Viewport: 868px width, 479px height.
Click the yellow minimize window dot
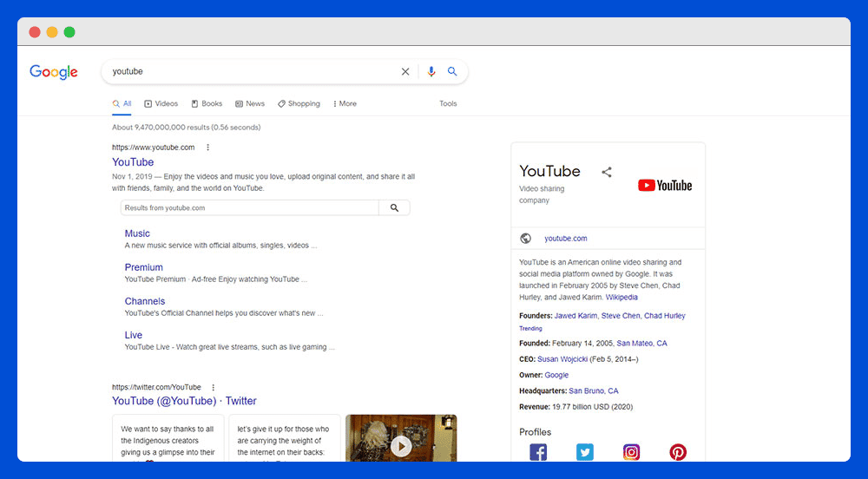pyautogui.click(x=52, y=32)
